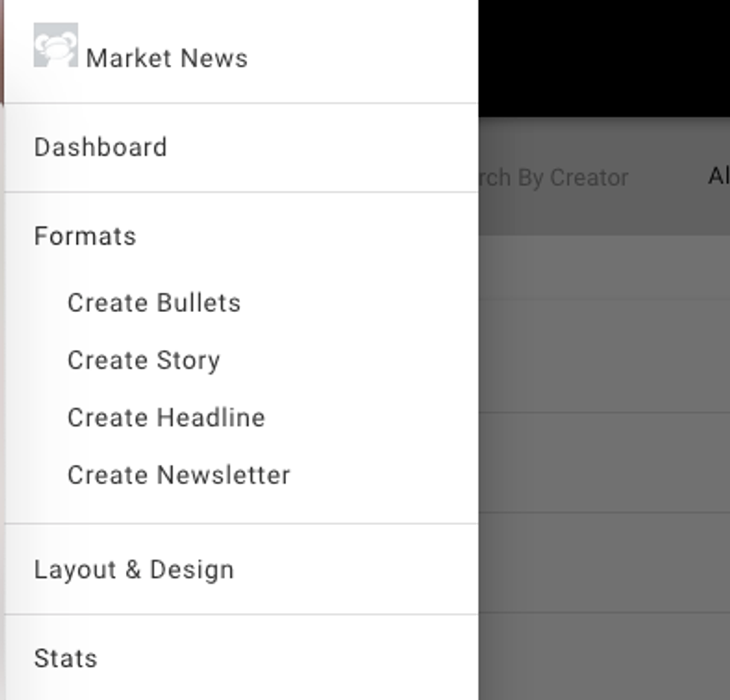730x700 pixels.
Task: Focus the Search By Creator field
Action: [x=555, y=178]
